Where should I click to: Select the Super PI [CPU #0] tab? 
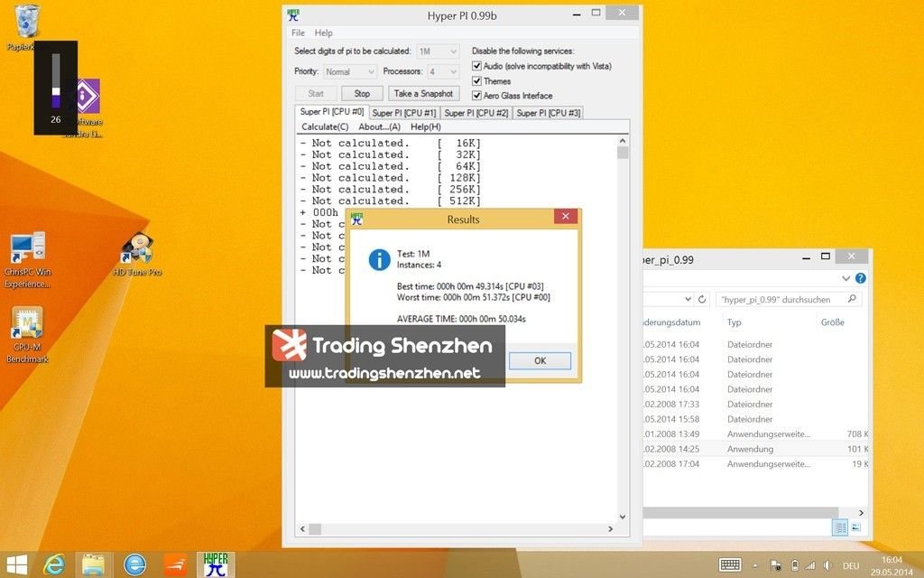click(x=332, y=112)
